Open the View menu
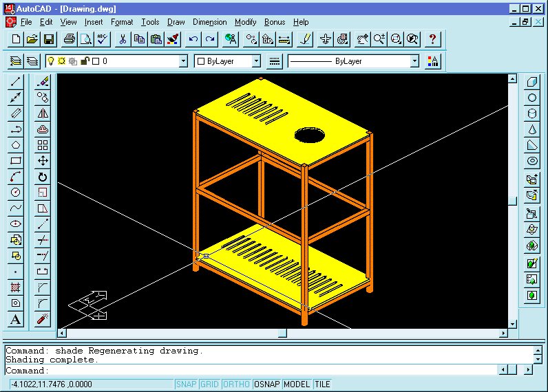The image size is (548, 392). pos(68,22)
